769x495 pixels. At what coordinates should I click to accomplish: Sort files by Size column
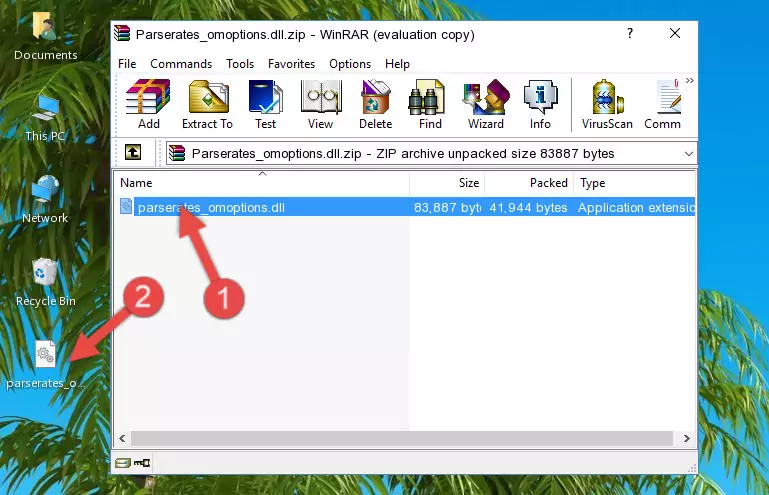click(x=447, y=182)
